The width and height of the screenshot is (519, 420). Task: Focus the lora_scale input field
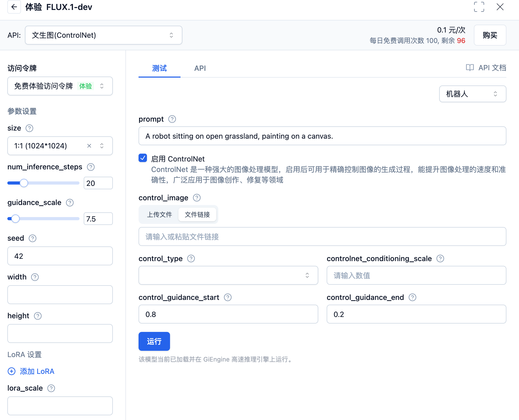click(60, 406)
